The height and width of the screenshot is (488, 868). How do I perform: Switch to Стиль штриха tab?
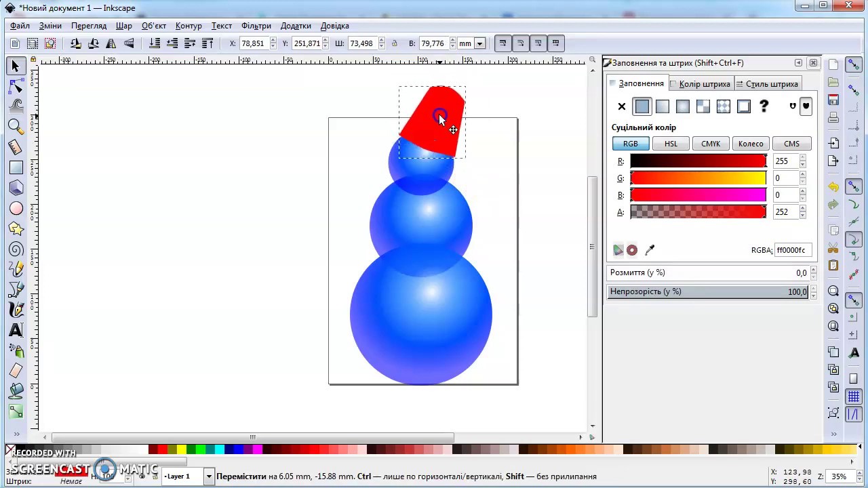767,84
